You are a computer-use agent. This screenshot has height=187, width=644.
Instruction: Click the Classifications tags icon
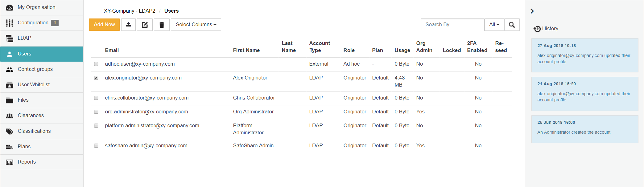tap(10, 131)
